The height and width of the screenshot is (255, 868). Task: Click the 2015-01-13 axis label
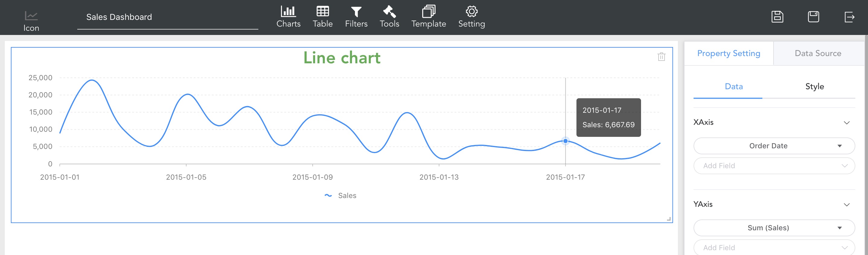point(439,177)
